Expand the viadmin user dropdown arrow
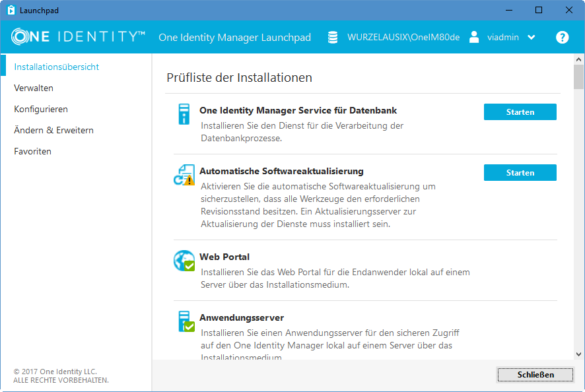The width and height of the screenshot is (585, 392). click(x=532, y=38)
